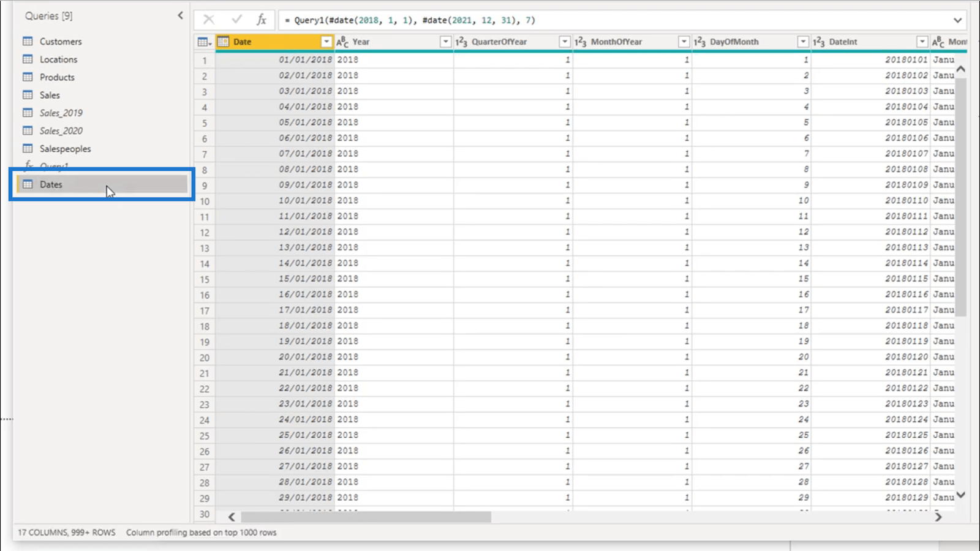
Task: Click the vertical scrollbar thumb
Action: pos(961,196)
